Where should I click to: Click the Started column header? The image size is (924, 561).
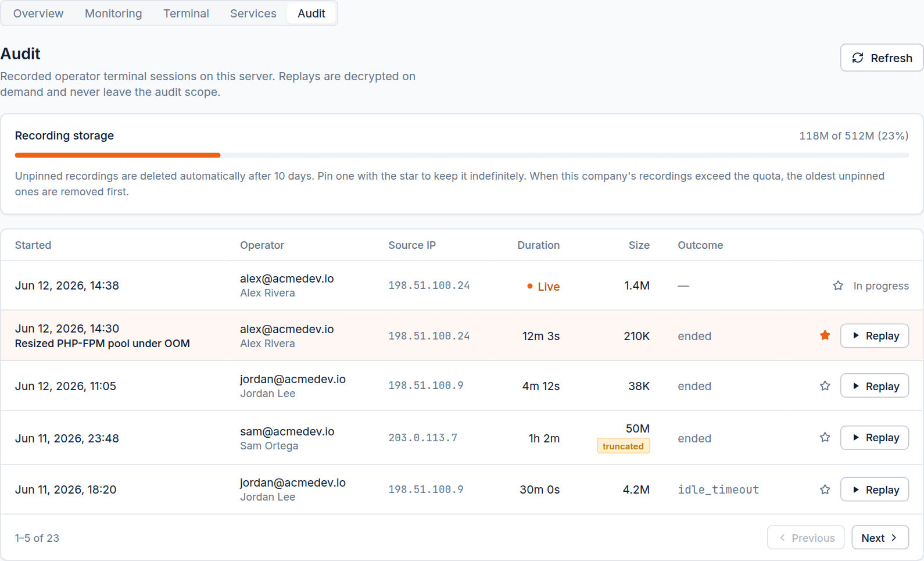(x=33, y=245)
